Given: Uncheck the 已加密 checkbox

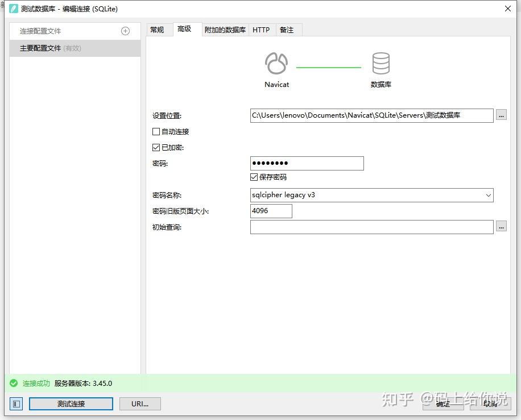Looking at the screenshot, I should coord(156,148).
